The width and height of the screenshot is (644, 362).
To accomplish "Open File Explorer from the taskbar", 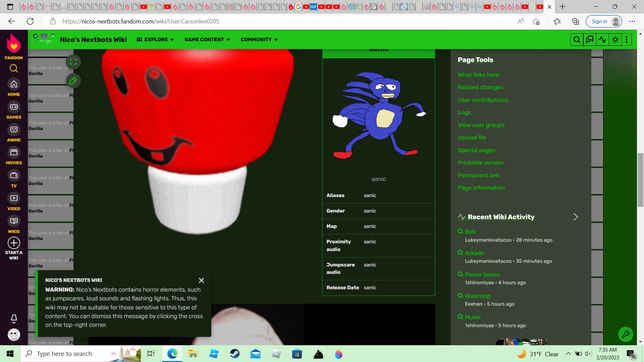I will pyautogui.click(x=193, y=354).
